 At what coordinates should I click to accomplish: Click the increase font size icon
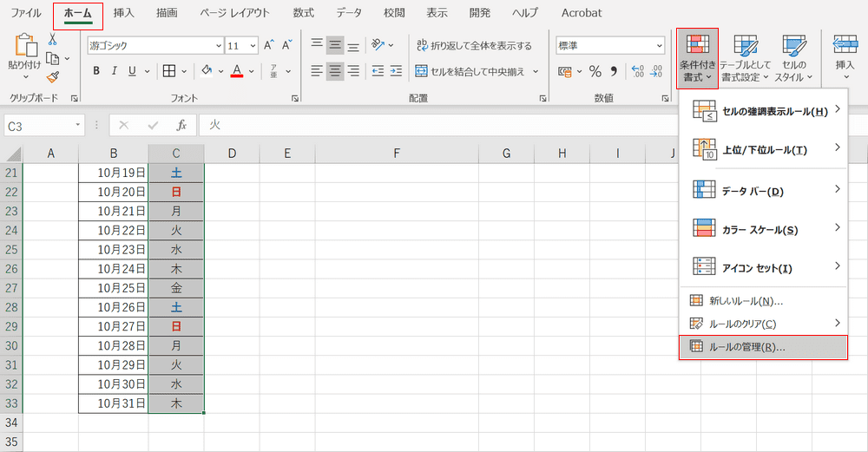tap(269, 45)
